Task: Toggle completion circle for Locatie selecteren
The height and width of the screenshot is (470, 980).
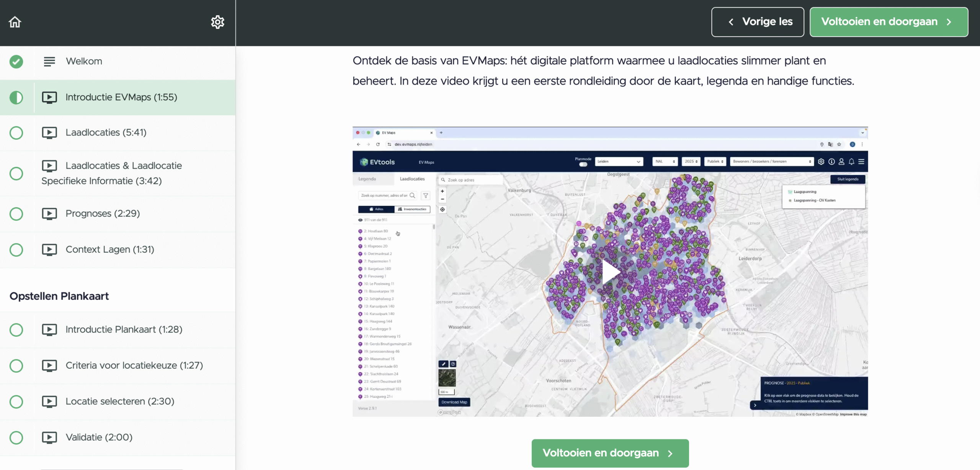Action: [x=16, y=401]
